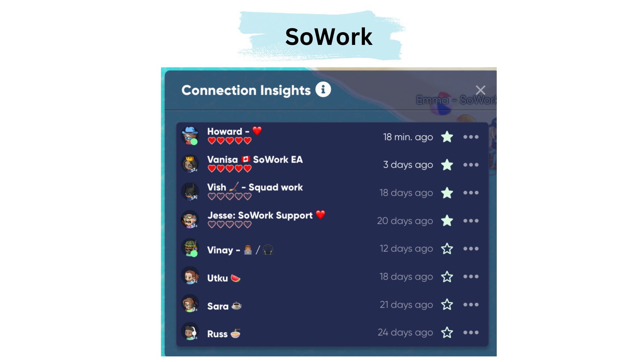Star Howard's connection entry
This screenshot has width=644, height=362.
pyautogui.click(x=447, y=136)
